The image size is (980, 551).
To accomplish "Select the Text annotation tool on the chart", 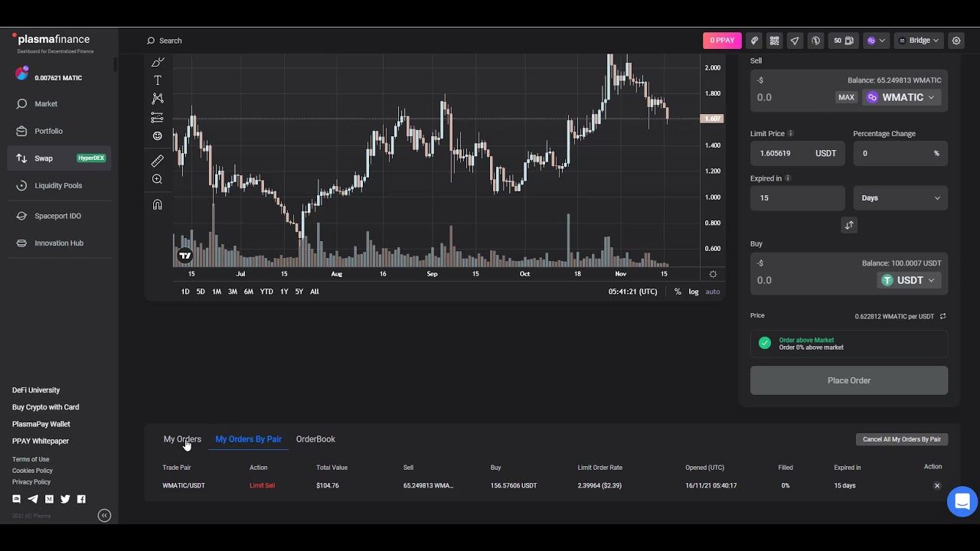I will coord(157,80).
